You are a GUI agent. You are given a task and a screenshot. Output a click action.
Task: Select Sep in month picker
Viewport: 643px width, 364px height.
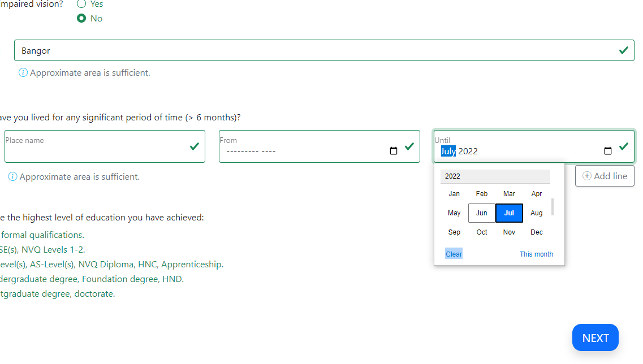(454, 232)
